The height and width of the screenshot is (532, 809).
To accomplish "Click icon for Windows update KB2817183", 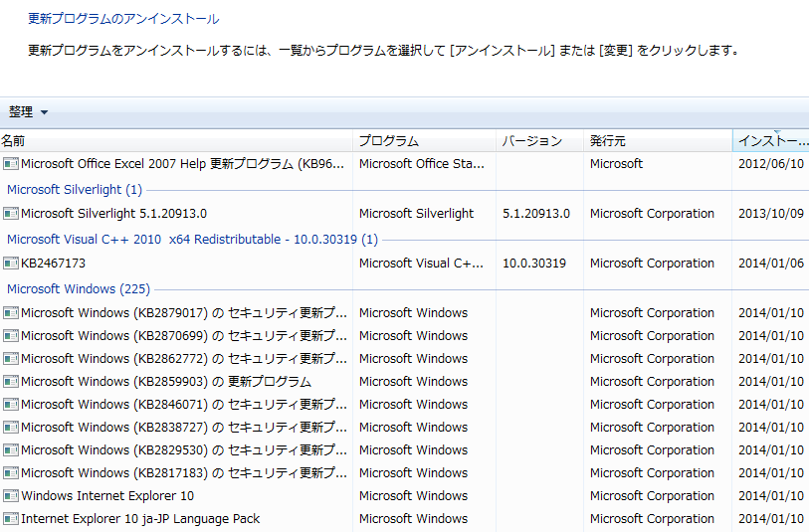I will pyautogui.click(x=11, y=473).
